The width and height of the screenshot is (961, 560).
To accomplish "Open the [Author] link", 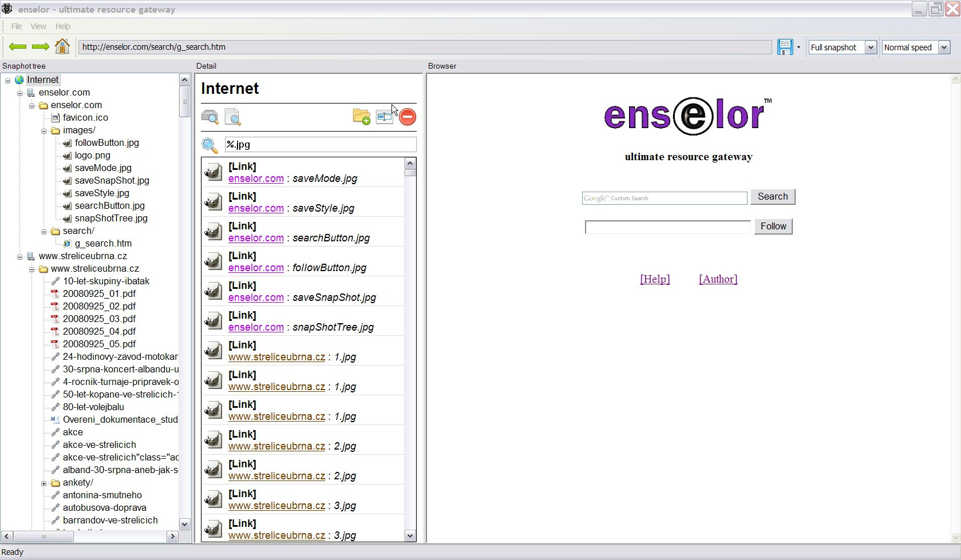I will (x=718, y=279).
